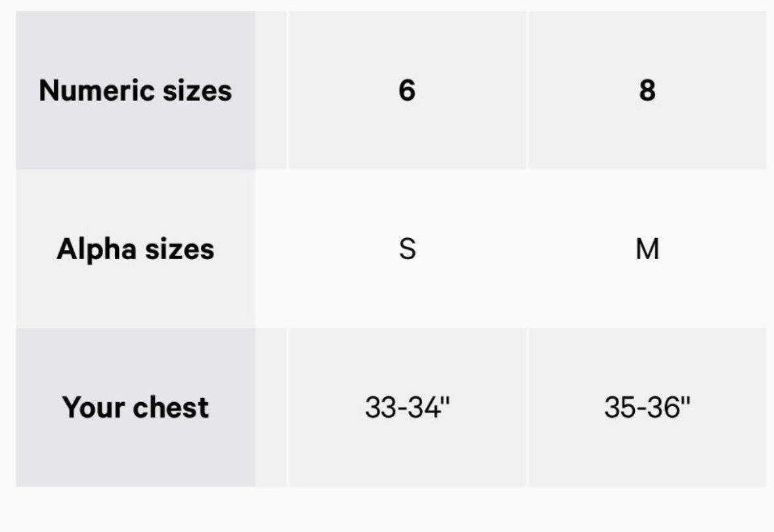Click the "Alpha sizes" row header cell
This screenshot has height=532, width=774.
click(x=135, y=249)
